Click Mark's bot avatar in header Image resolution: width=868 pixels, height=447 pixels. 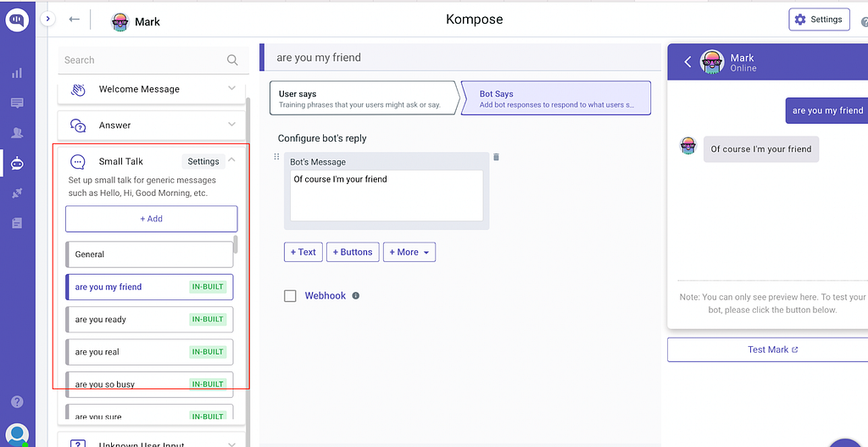point(120,21)
